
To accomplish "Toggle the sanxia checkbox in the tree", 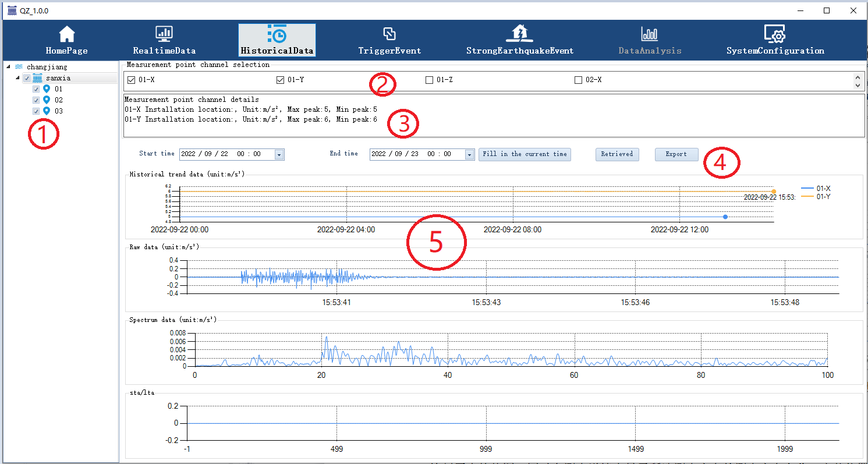I will (27, 78).
